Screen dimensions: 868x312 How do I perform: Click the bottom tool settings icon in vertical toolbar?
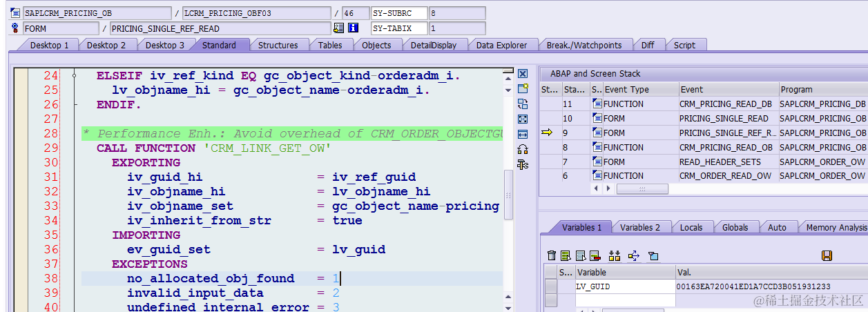pyautogui.click(x=523, y=164)
